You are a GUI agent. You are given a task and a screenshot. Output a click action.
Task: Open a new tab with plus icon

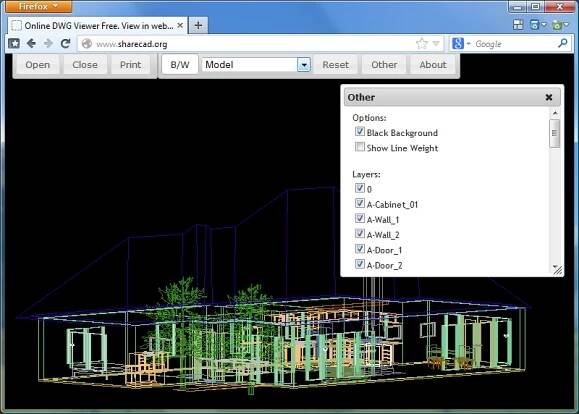198,25
